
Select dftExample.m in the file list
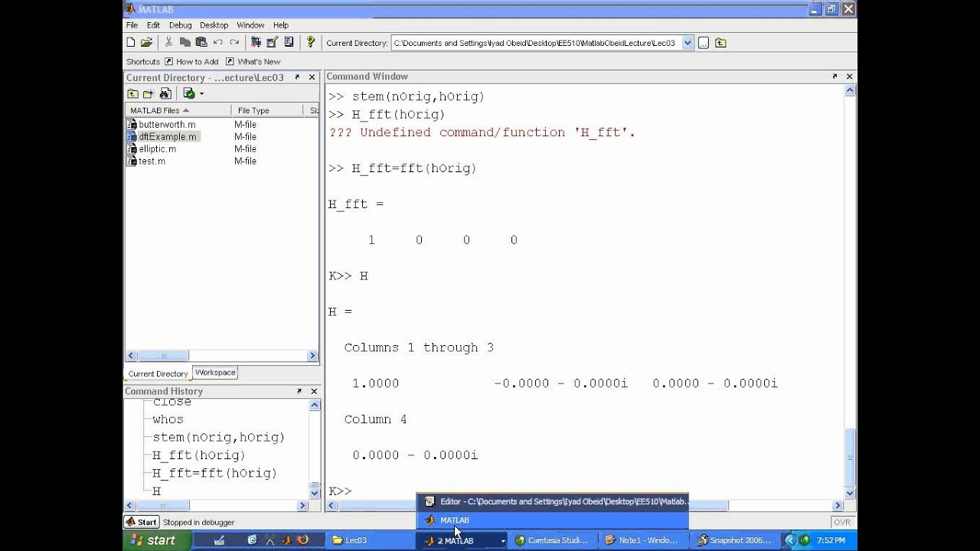tap(167, 137)
